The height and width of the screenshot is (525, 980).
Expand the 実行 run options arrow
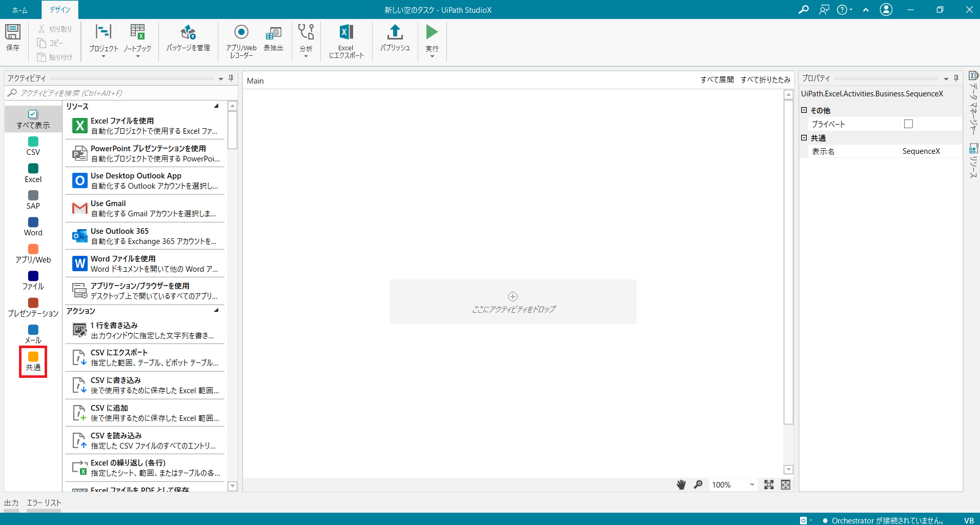coord(432,56)
